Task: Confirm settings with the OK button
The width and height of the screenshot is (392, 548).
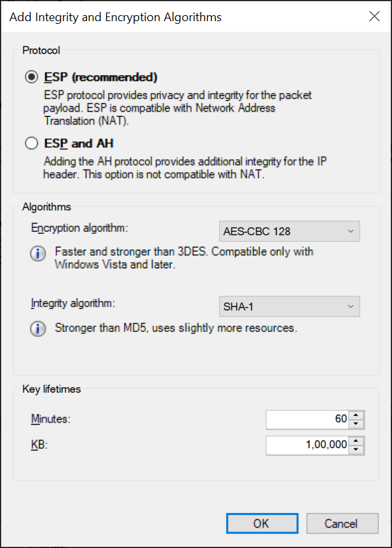Action: 262,523
